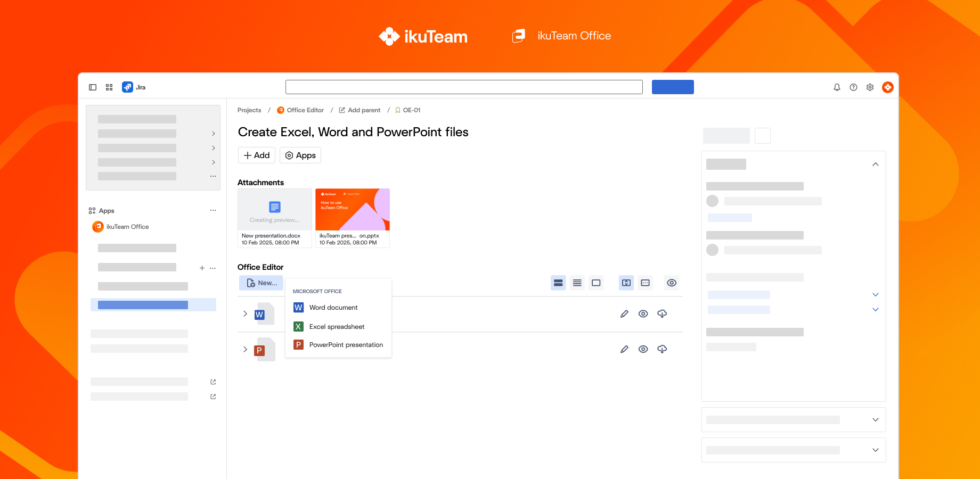Click the show details ellipsis icon
The width and height of the screenshot is (980, 479).
(645, 283)
